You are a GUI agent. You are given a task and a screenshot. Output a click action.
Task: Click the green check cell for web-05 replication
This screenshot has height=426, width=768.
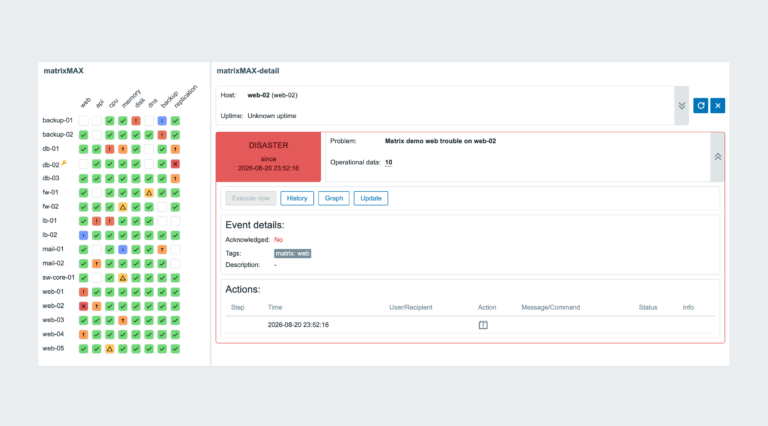pyautogui.click(x=175, y=349)
